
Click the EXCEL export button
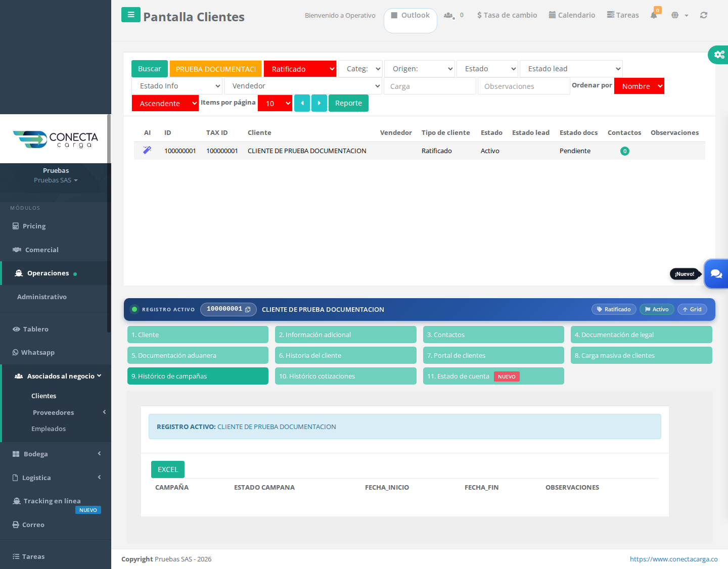(x=168, y=469)
